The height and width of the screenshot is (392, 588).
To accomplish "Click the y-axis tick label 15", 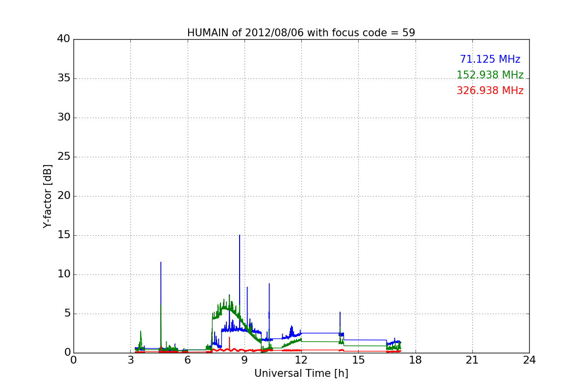I will tap(63, 235).
